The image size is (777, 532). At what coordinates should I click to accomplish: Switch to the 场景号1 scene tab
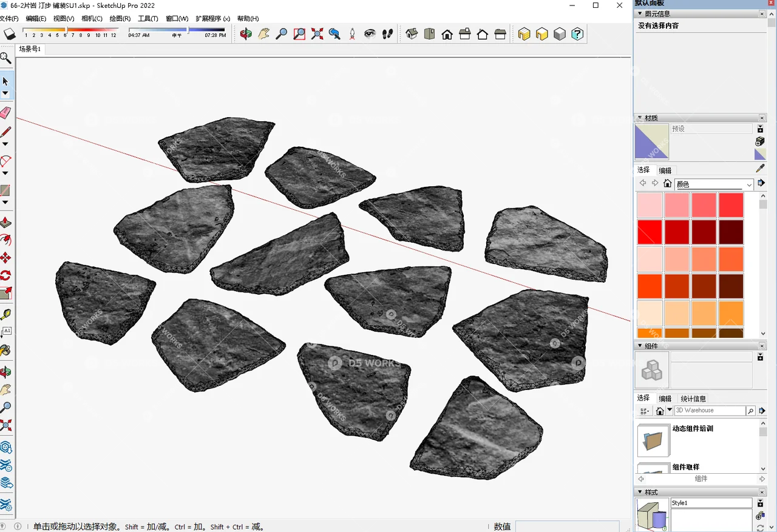click(29, 49)
